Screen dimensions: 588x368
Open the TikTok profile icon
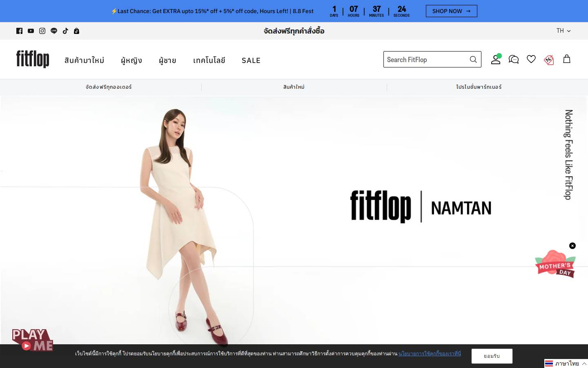click(65, 31)
